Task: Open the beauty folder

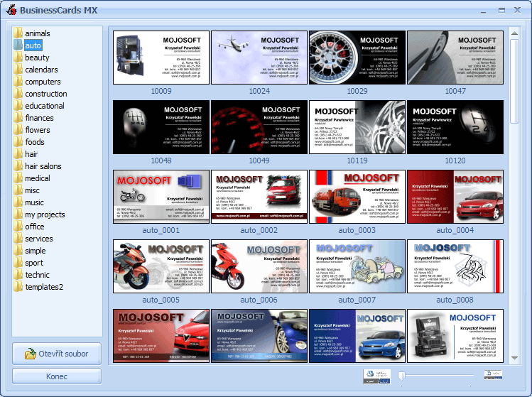Action: [x=37, y=58]
